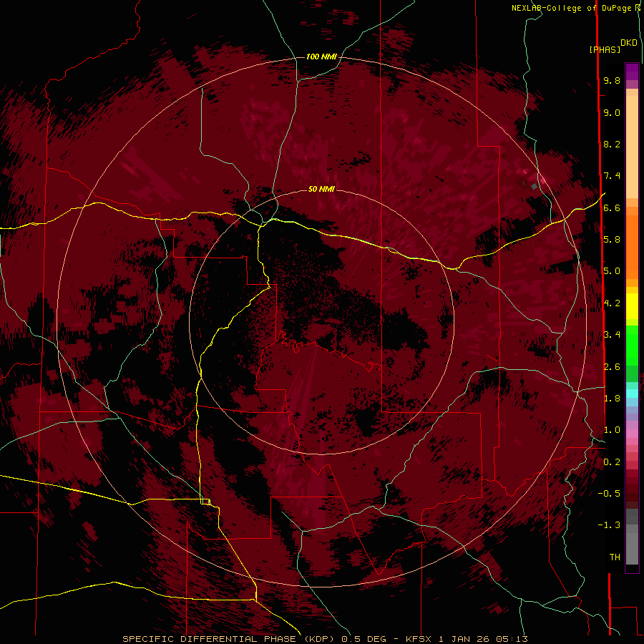The image size is (644, 644).
Task: Click the [PHAS] legend heading
Action: click(605, 50)
